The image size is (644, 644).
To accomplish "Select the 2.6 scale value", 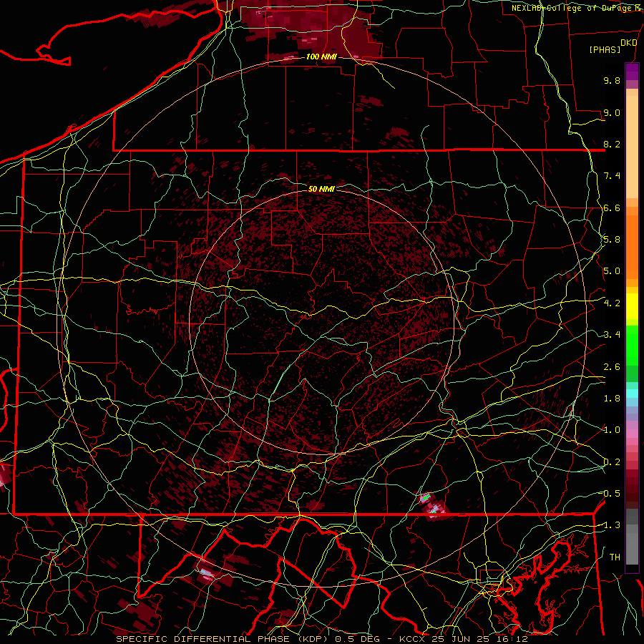I will 612,367.
